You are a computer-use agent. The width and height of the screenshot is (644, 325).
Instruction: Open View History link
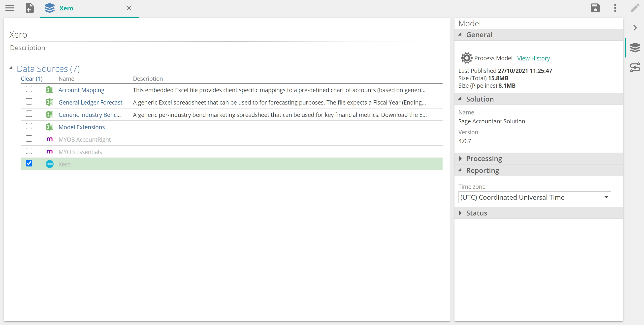point(533,58)
